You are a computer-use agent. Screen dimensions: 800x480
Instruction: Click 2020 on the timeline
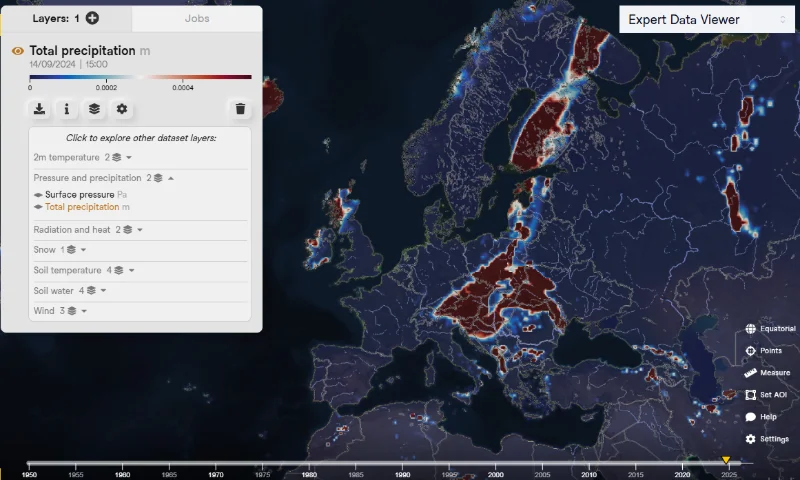pyautogui.click(x=682, y=474)
